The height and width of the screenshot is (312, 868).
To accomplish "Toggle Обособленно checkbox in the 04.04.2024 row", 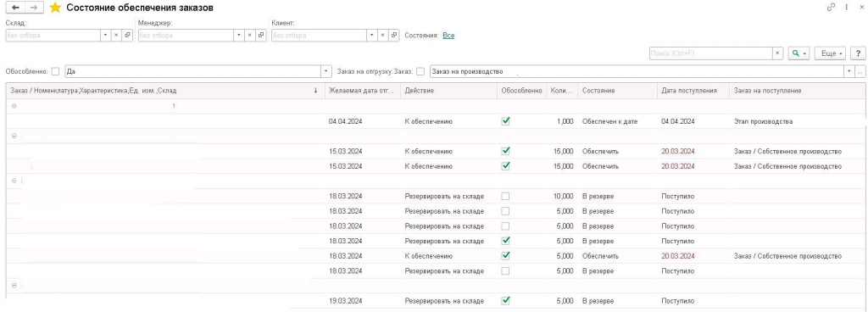I will 505,121.
